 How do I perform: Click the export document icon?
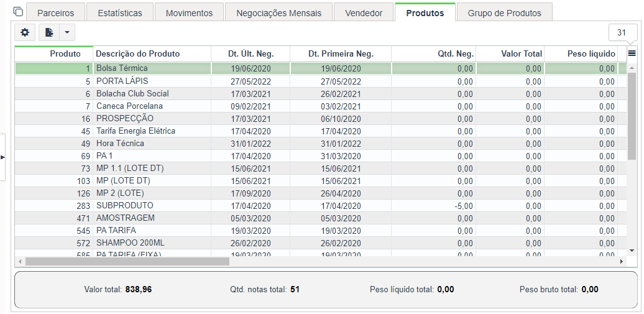click(49, 32)
